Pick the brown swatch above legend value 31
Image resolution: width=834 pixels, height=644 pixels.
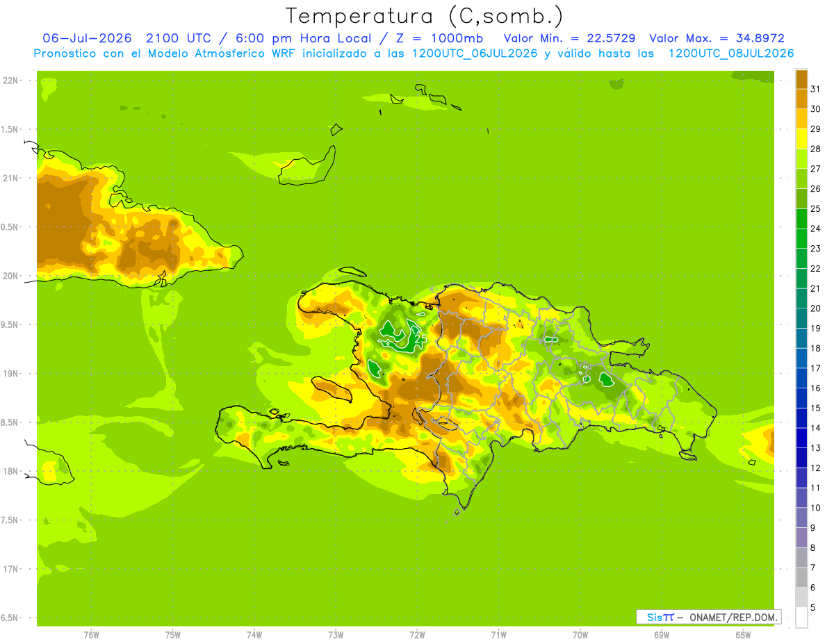[801, 79]
